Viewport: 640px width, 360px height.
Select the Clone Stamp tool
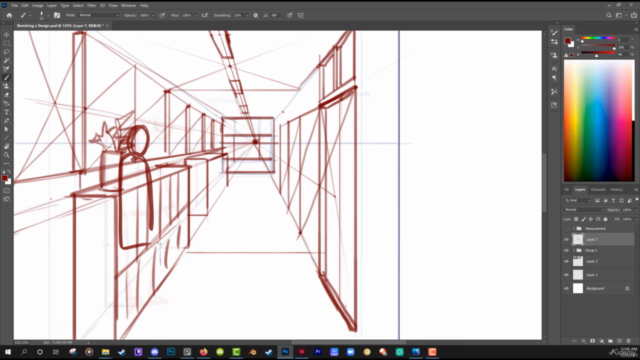click(x=7, y=86)
